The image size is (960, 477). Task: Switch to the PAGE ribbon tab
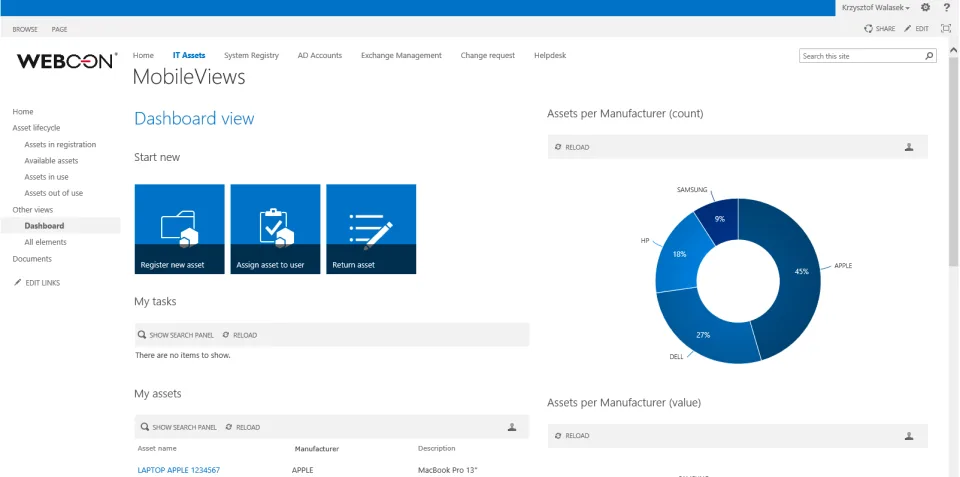tap(59, 29)
